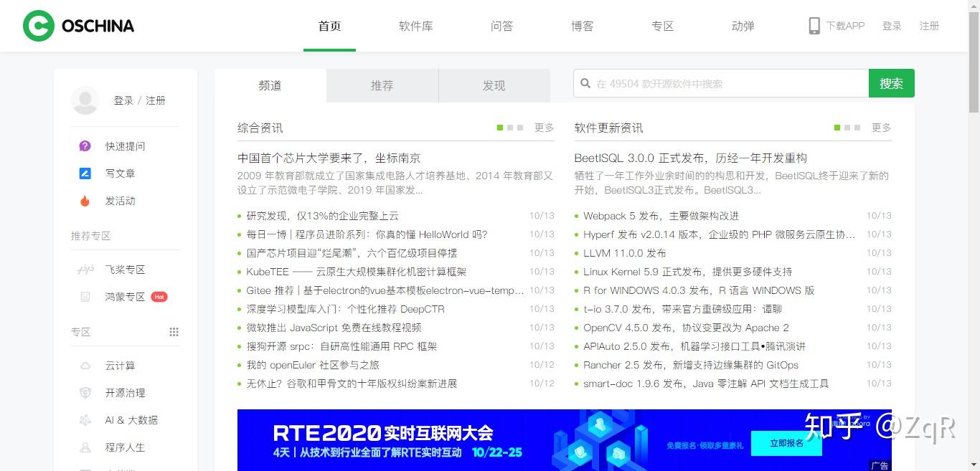
Task: Click 下载APP link
Action: [845, 26]
